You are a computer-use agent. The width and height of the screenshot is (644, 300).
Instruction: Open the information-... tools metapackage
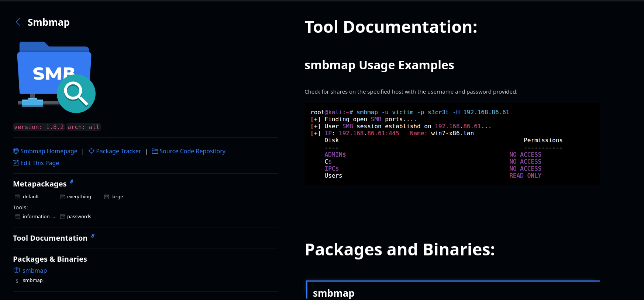39,217
